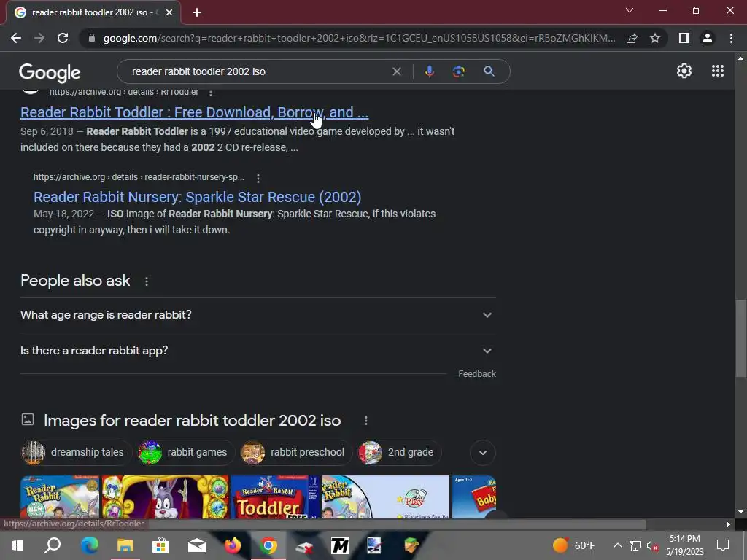Image resolution: width=747 pixels, height=560 pixels.
Task: Click the Chrome address bar URL
Action: tap(359, 38)
